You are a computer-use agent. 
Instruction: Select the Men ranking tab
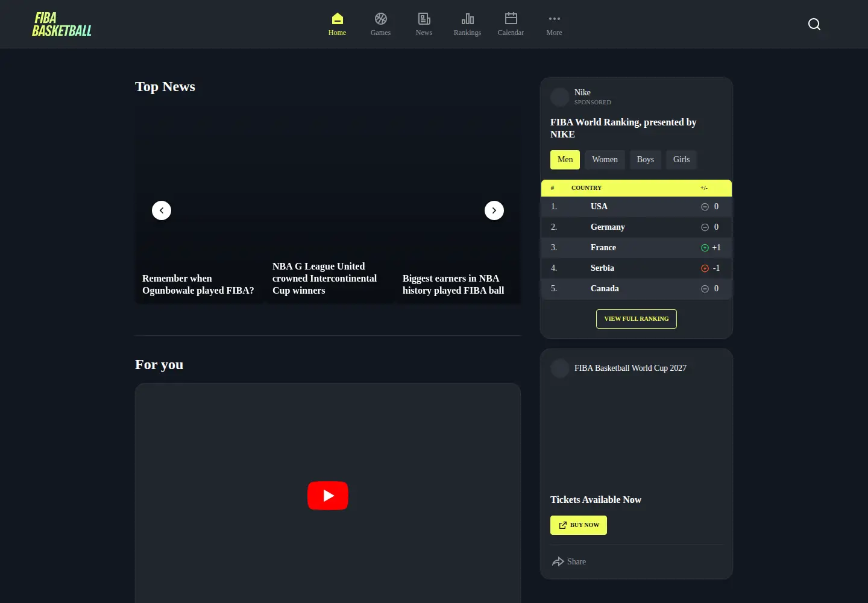(565, 160)
